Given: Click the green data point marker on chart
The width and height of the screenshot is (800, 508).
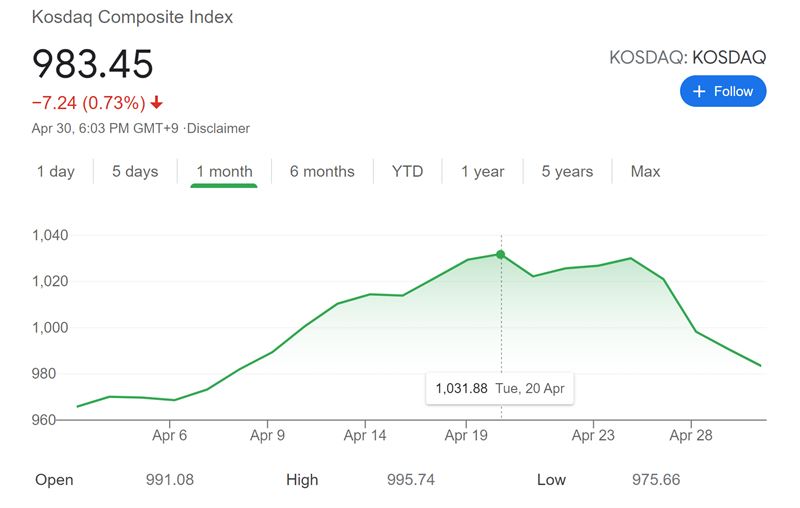Looking at the screenshot, I should pos(500,254).
